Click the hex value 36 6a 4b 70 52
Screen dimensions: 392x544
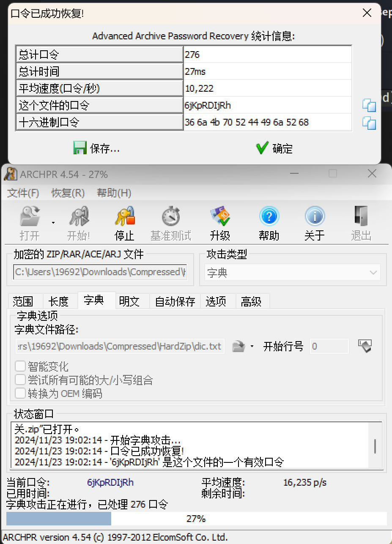click(x=247, y=122)
